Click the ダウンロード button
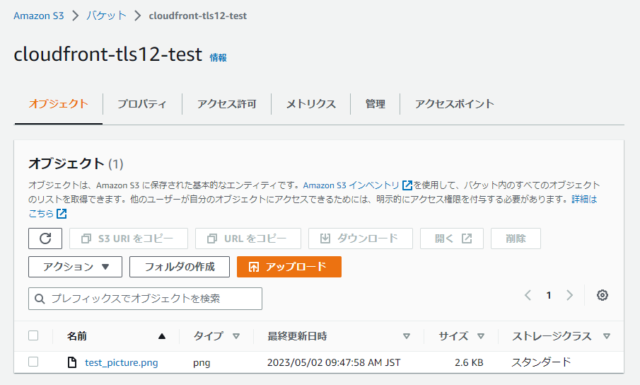The width and height of the screenshot is (640, 385). (360, 238)
